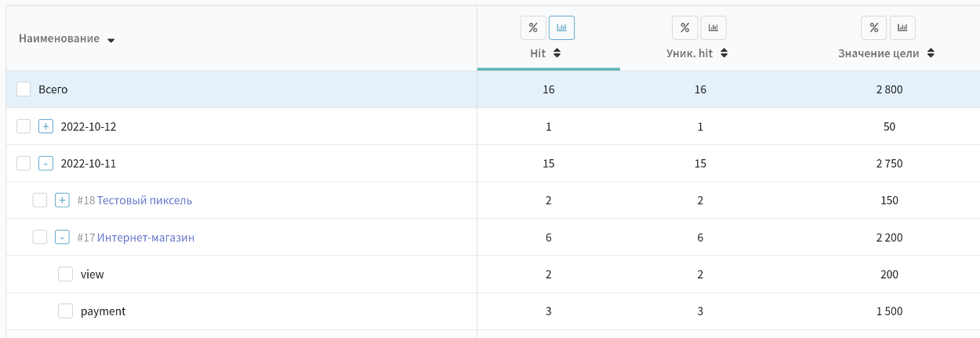Viewport: 980px width, 338px height.
Task: Click the chart icon above Значение цели
Action: (x=902, y=27)
